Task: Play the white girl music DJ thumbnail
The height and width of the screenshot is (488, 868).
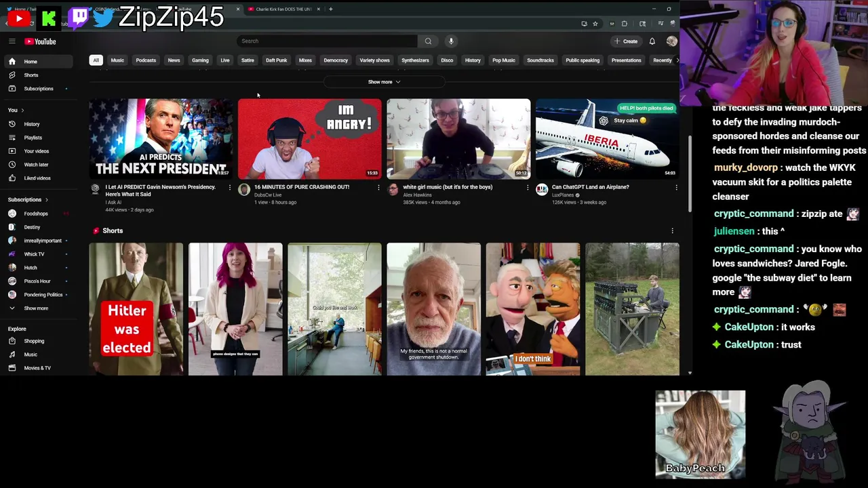Action: (x=458, y=138)
